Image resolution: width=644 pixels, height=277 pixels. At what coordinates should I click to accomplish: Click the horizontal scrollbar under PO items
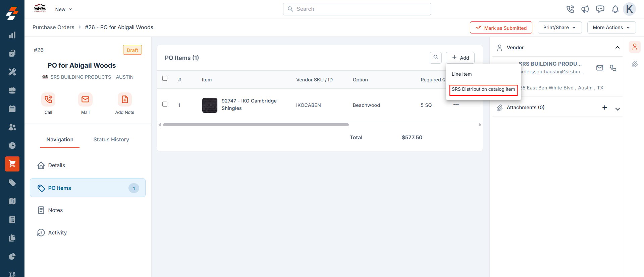click(256, 125)
